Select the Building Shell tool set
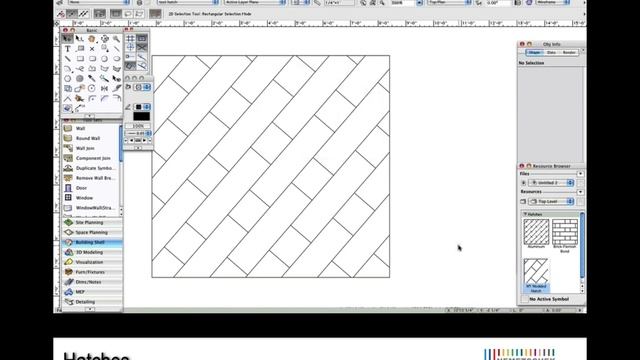Image resolution: width=640 pixels, height=360 pixels. [92, 242]
